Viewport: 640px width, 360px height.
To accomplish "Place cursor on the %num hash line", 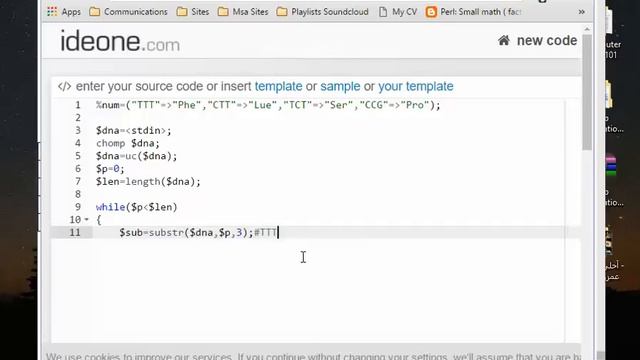I will [x=268, y=105].
